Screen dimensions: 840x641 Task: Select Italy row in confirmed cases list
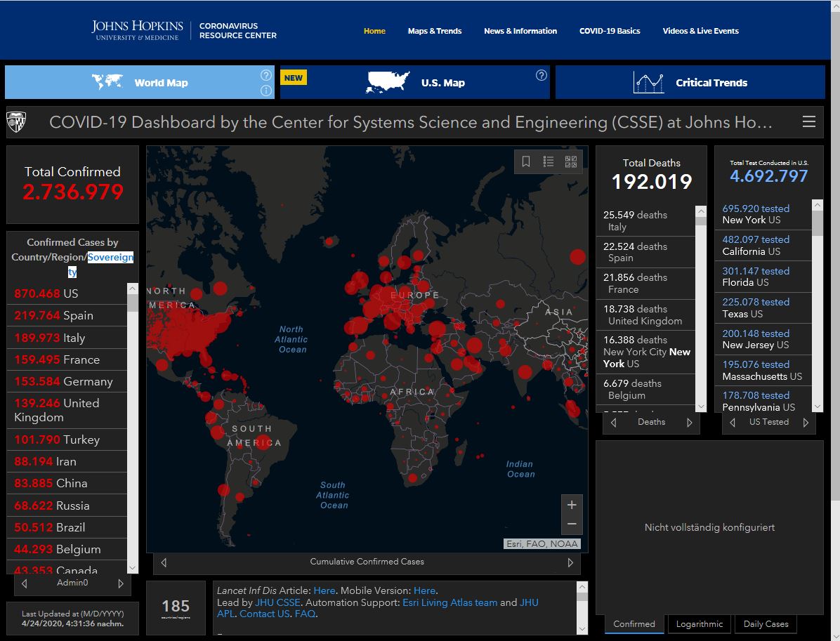[x=67, y=338]
